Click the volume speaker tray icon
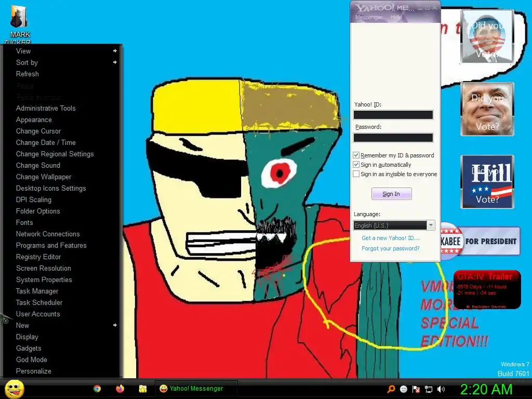The image size is (532, 399). coord(441,389)
